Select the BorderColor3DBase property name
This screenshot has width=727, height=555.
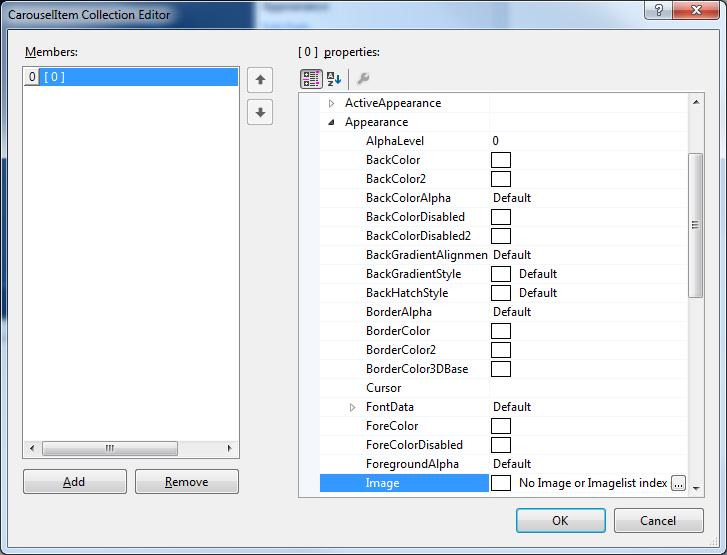pyautogui.click(x=417, y=369)
